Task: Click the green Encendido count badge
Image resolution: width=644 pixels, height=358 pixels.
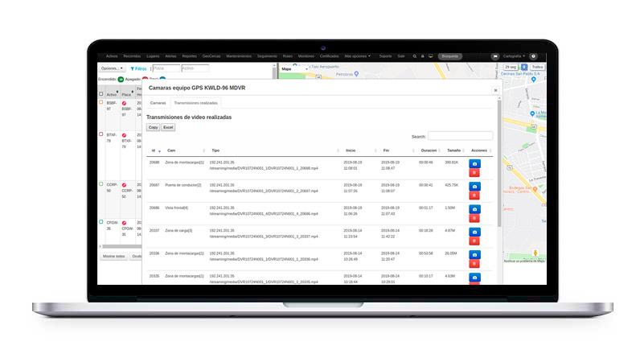Action: tap(121, 80)
